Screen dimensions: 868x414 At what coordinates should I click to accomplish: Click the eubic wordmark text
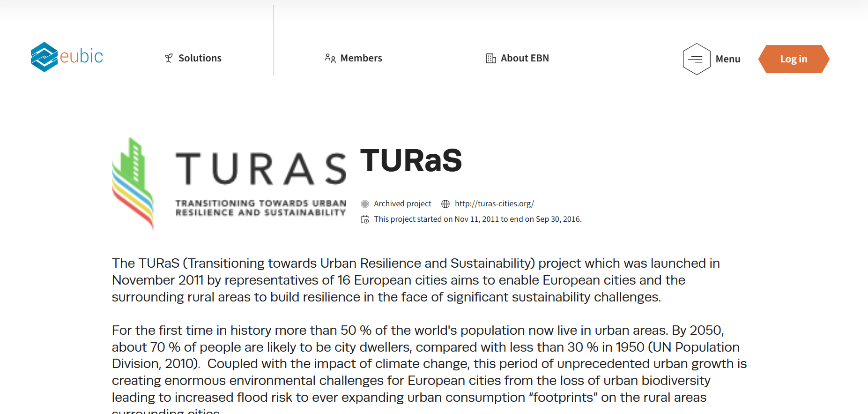click(82, 56)
